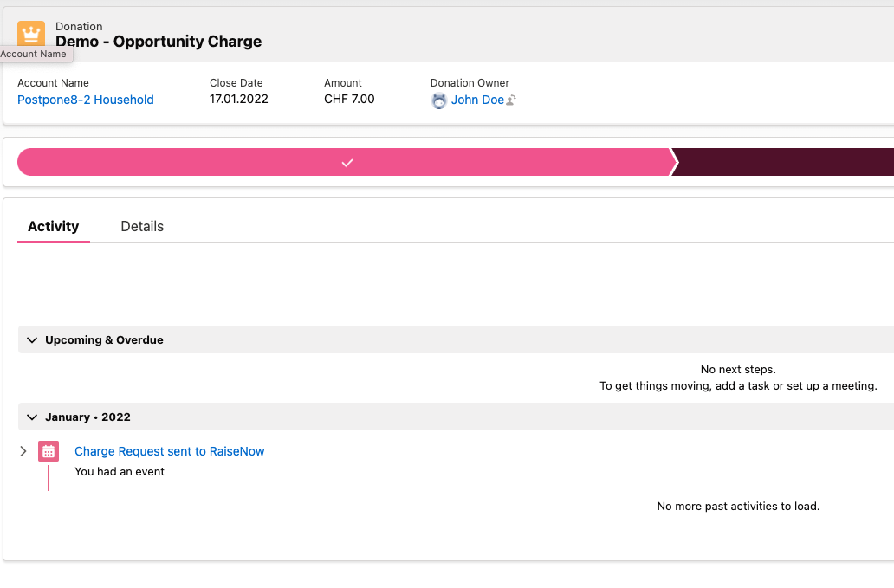Click the Close Date field label
The height and width of the screenshot is (588, 894).
point(236,82)
